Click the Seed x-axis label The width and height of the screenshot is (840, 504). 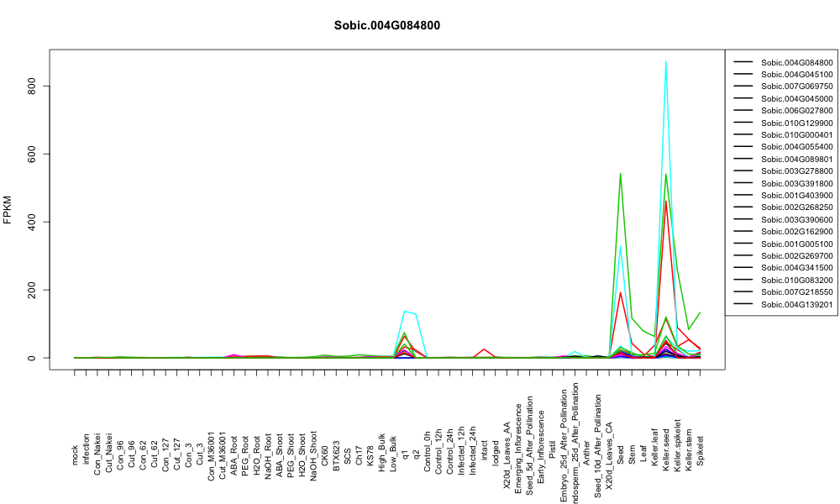621,454
